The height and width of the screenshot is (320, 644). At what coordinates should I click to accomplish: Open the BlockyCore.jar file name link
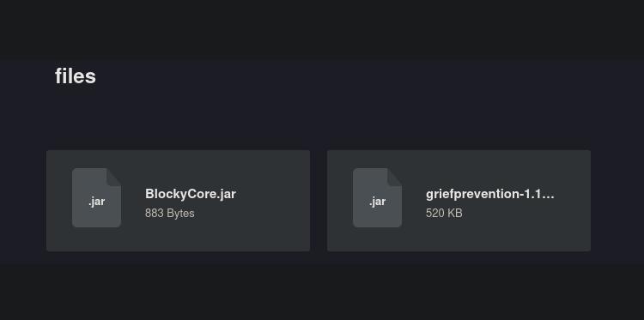point(190,194)
